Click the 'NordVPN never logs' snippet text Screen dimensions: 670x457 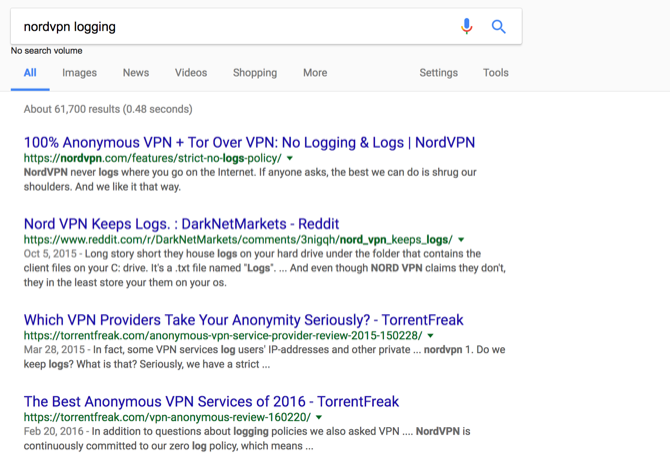pyautogui.click(x=250, y=179)
